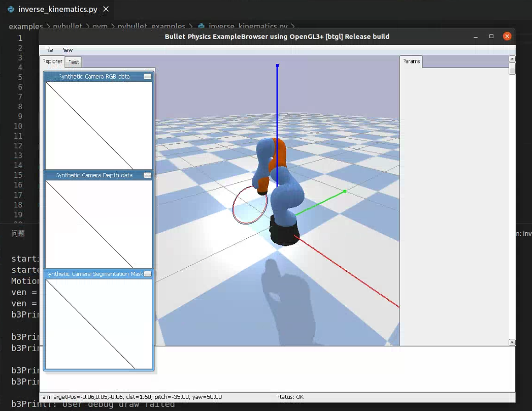
Task: Switch to the Explorer tab
Action: tap(53, 61)
